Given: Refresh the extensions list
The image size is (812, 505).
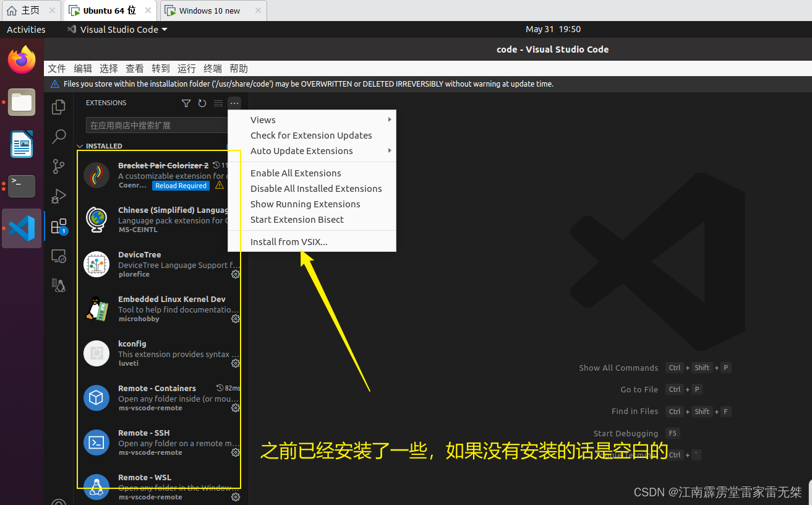Looking at the screenshot, I should (202, 103).
